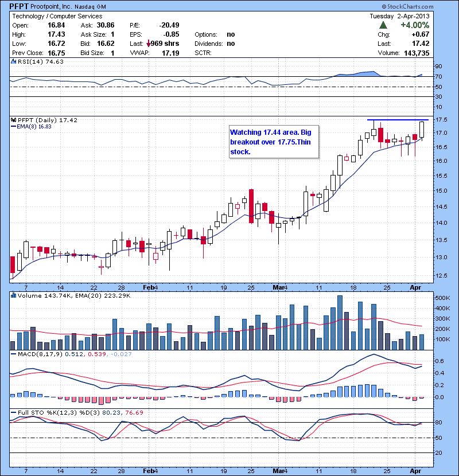Click 'Technology / Computer Services' sector text
The width and height of the screenshot is (459, 476).
[57, 16]
